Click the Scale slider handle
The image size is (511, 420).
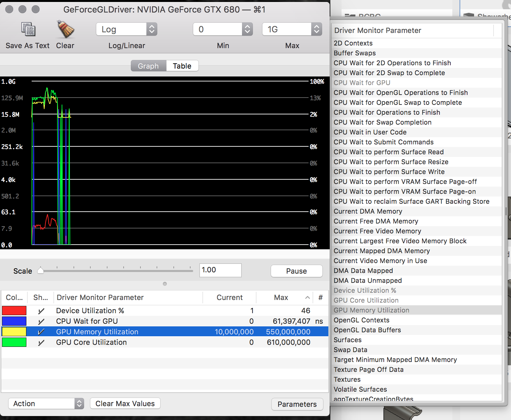coord(41,270)
